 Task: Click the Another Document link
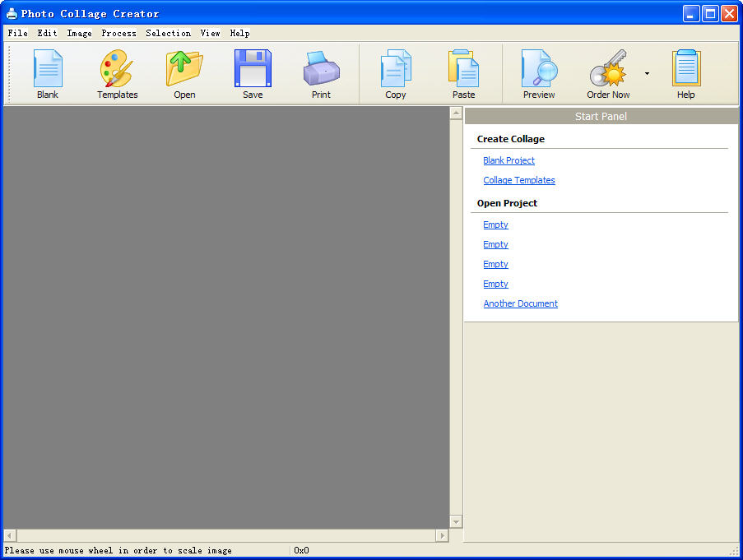coord(520,303)
